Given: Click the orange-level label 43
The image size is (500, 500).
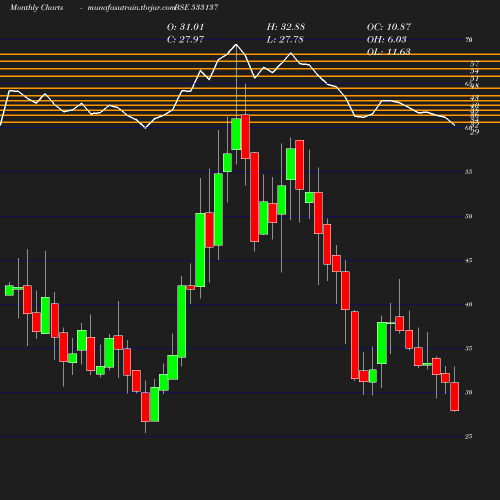Looking at the screenshot, I should [474, 98].
